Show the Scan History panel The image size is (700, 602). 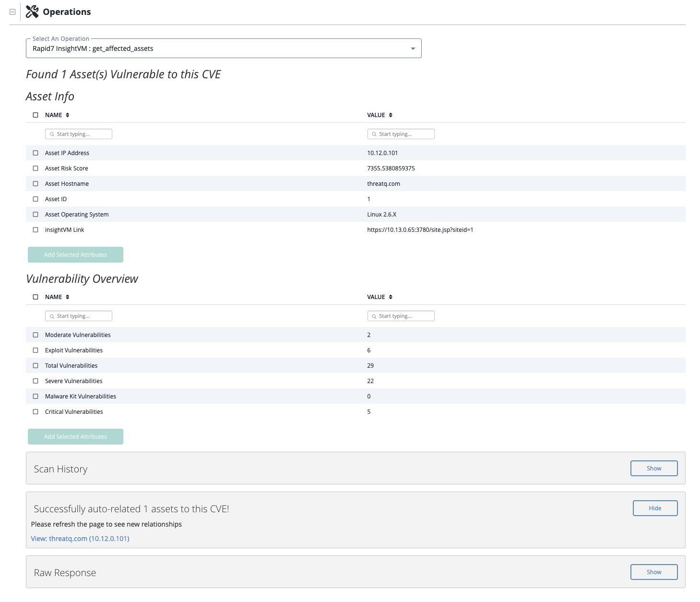654,469
